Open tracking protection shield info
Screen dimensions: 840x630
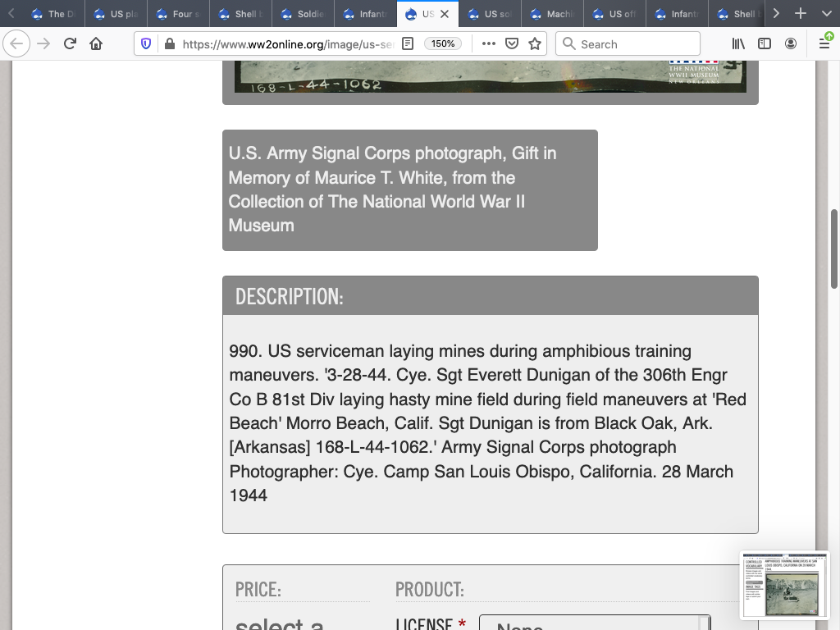(146, 43)
